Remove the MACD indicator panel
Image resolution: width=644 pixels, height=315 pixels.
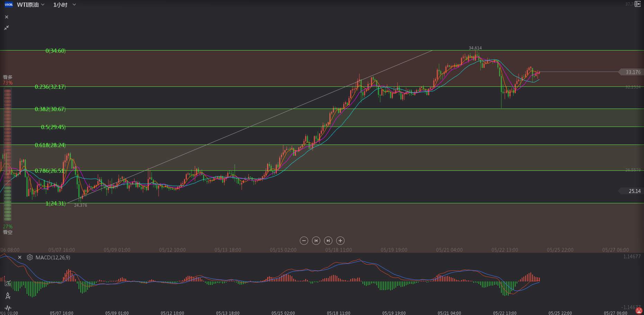[x=20, y=257]
